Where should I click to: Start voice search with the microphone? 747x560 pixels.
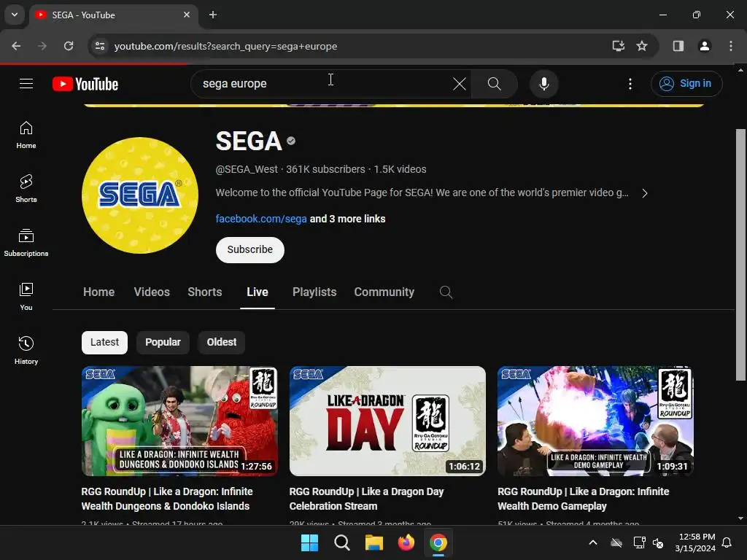(x=543, y=84)
